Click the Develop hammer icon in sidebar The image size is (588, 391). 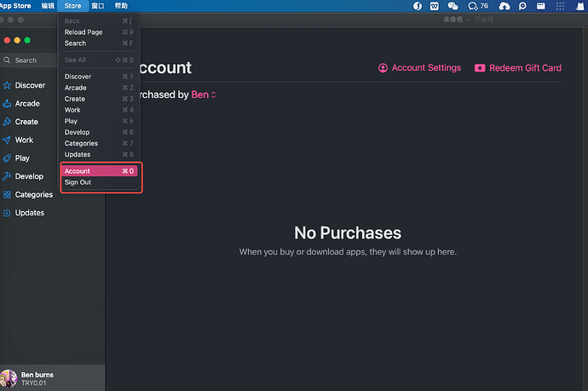(x=7, y=176)
